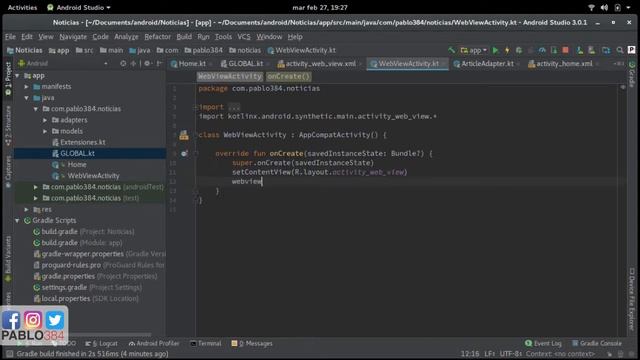
Task: Click the white P icon at toolbar end
Action: (631, 50)
